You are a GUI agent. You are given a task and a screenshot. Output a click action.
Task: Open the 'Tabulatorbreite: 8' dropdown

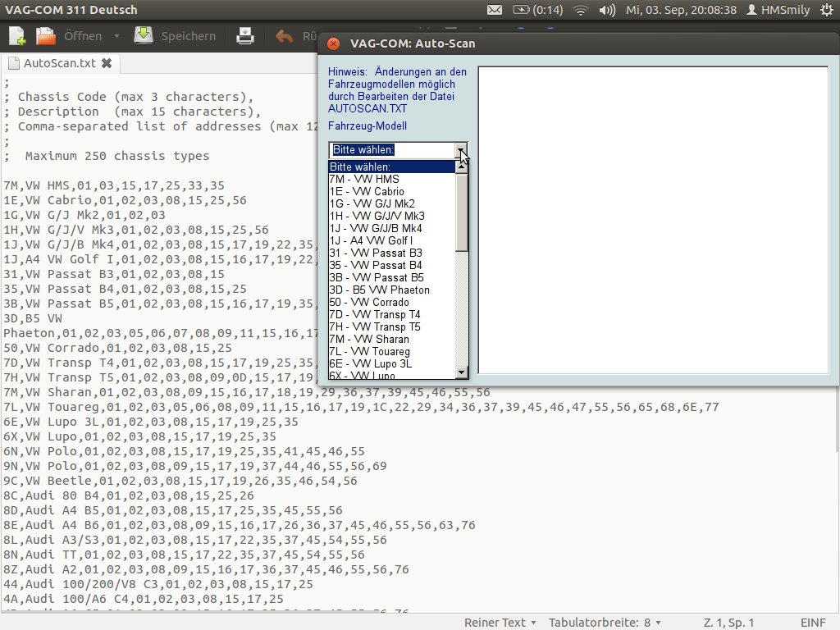605,623
